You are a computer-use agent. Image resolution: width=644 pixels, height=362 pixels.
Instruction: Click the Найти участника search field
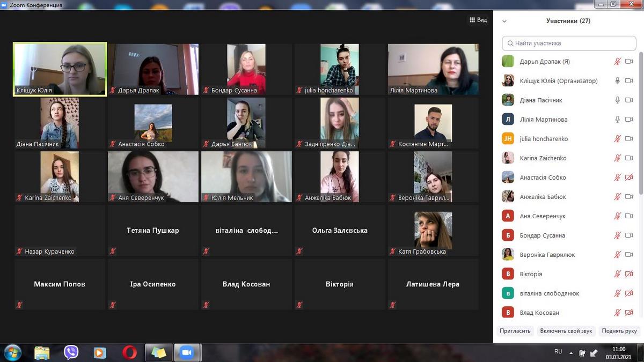click(x=568, y=43)
